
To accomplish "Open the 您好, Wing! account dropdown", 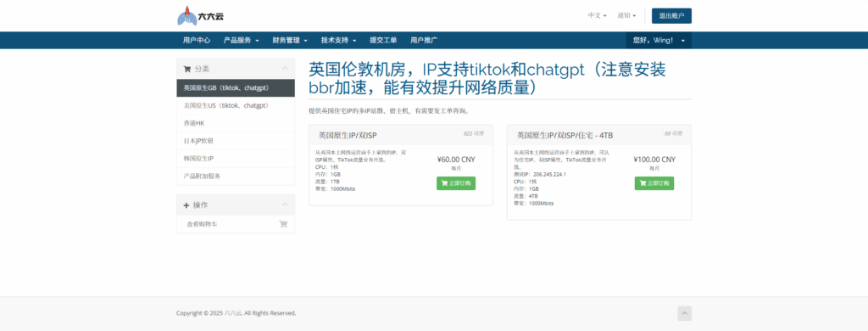I will (659, 41).
